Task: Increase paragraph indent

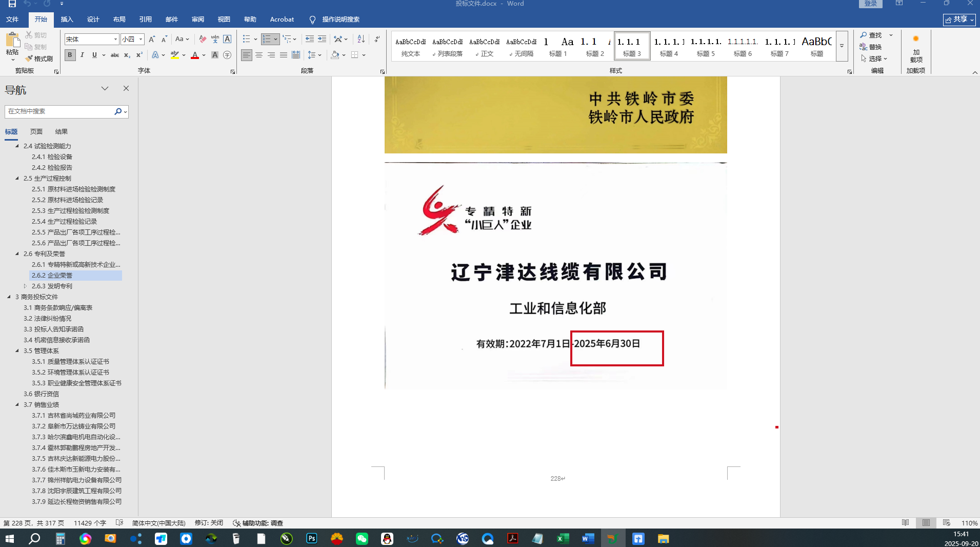Action: [x=322, y=39]
